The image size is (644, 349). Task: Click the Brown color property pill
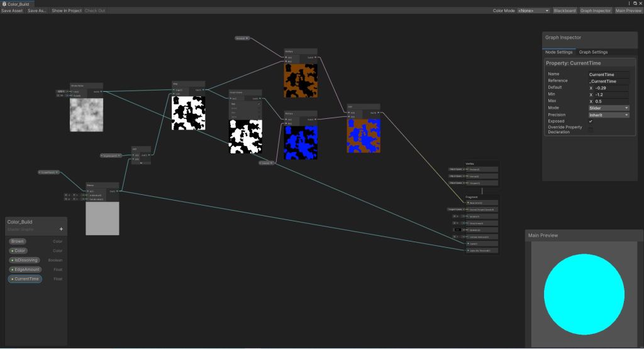(x=18, y=241)
